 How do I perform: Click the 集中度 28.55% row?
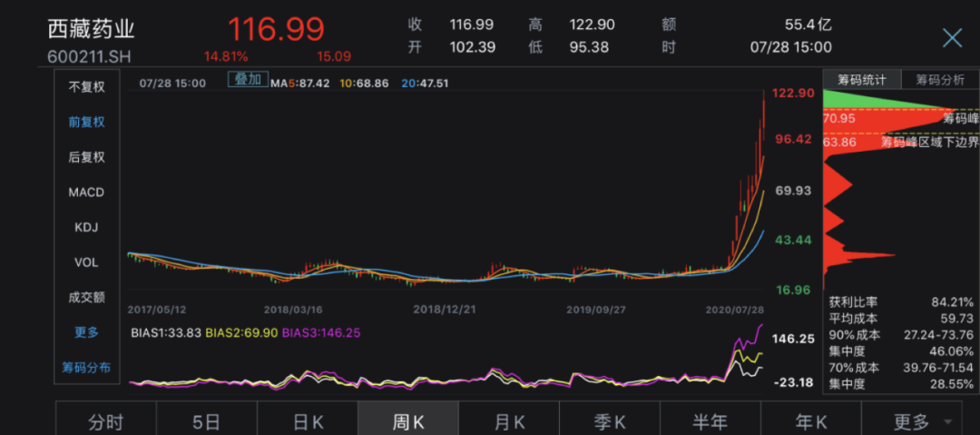tap(901, 383)
